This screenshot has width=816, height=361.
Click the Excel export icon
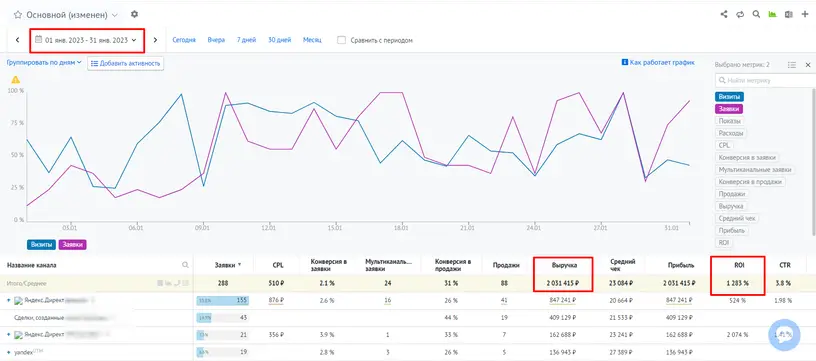[x=788, y=15]
